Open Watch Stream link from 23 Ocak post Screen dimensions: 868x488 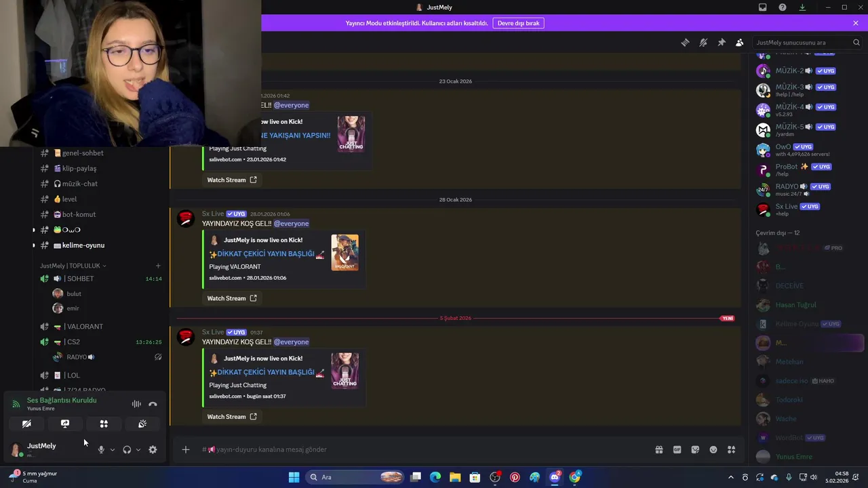(232, 180)
